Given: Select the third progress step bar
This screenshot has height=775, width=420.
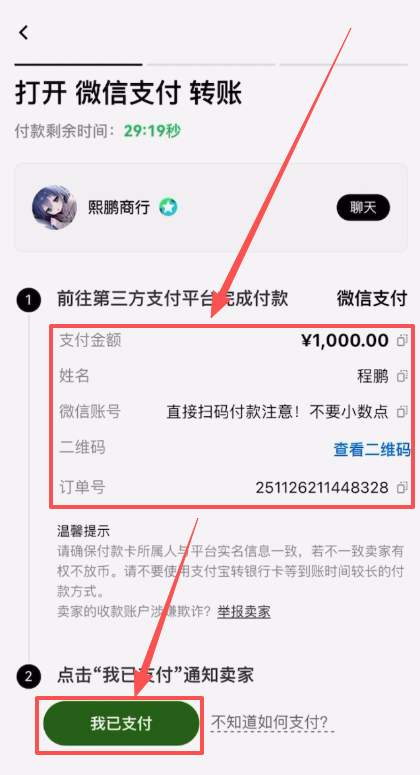Looking at the screenshot, I should point(343,64).
